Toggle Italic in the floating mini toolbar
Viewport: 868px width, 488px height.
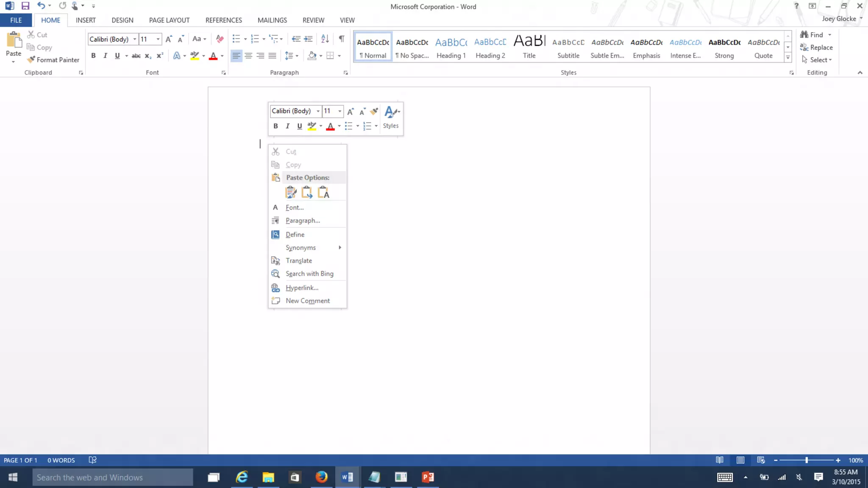click(x=287, y=126)
